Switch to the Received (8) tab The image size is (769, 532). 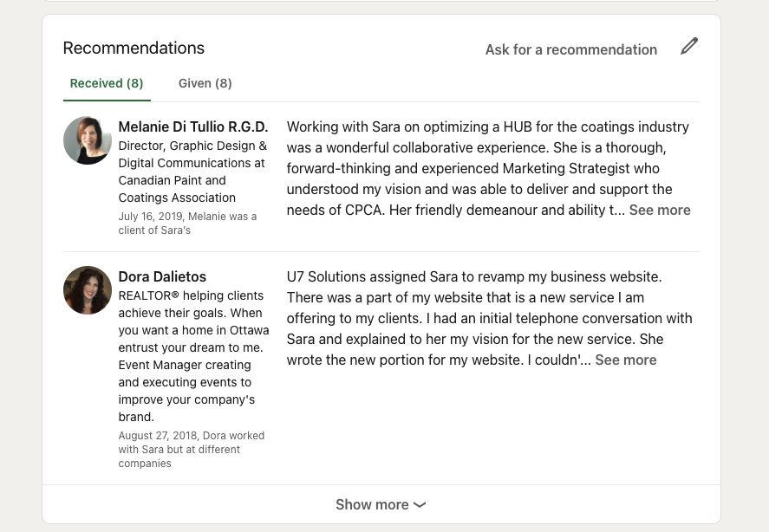(x=107, y=83)
